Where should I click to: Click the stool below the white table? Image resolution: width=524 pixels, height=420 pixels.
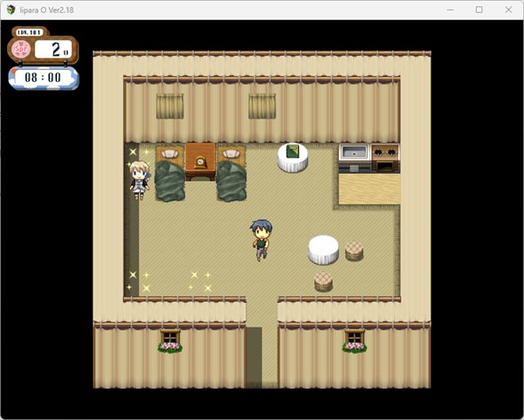point(323,281)
